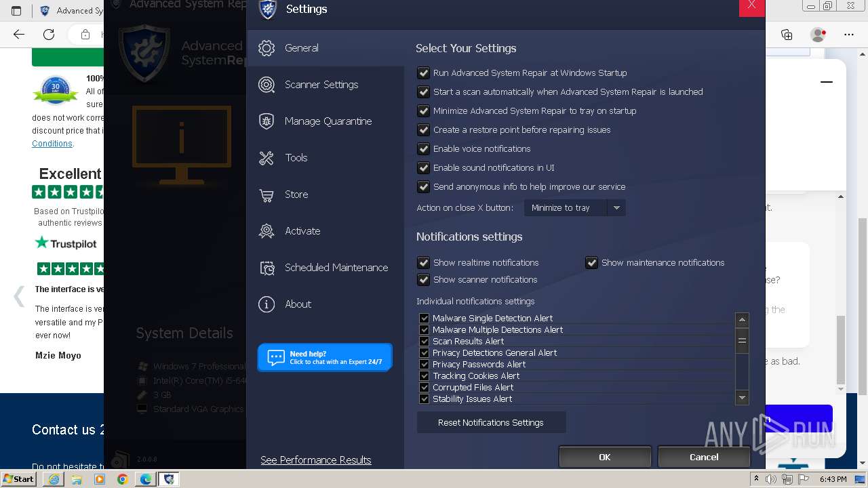Click previous review arrow on web page
The image size is (868, 488).
[19, 296]
